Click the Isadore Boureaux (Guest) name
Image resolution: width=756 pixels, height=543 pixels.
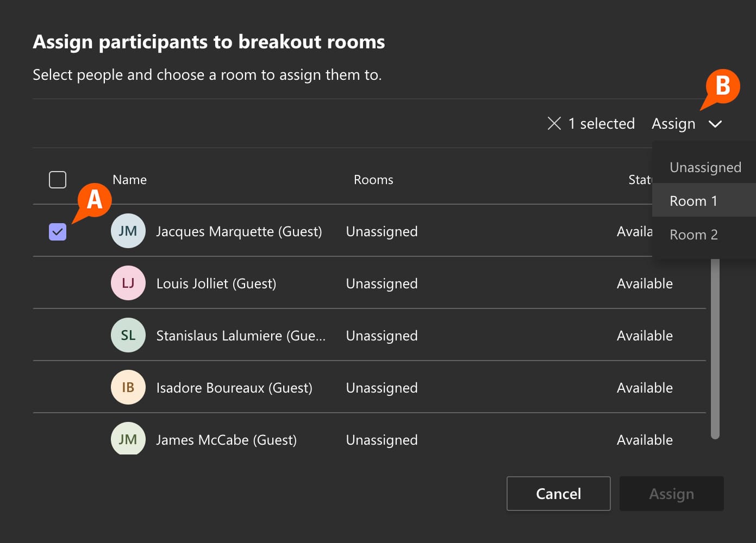(x=234, y=388)
